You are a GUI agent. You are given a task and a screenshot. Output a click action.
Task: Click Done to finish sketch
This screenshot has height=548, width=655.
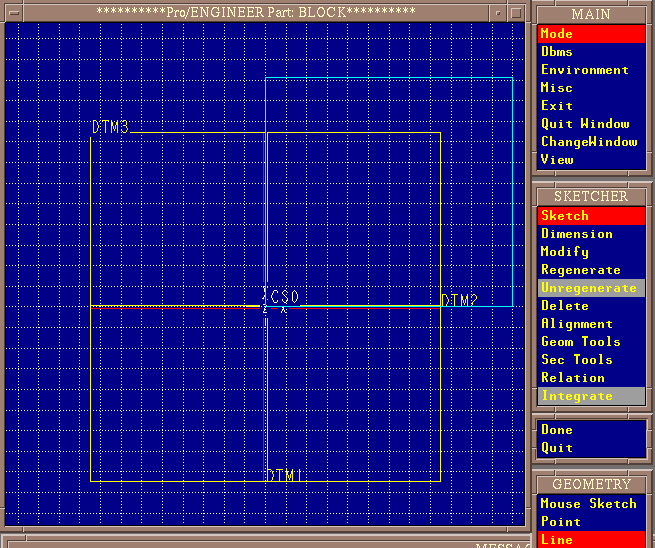click(591, 430)
